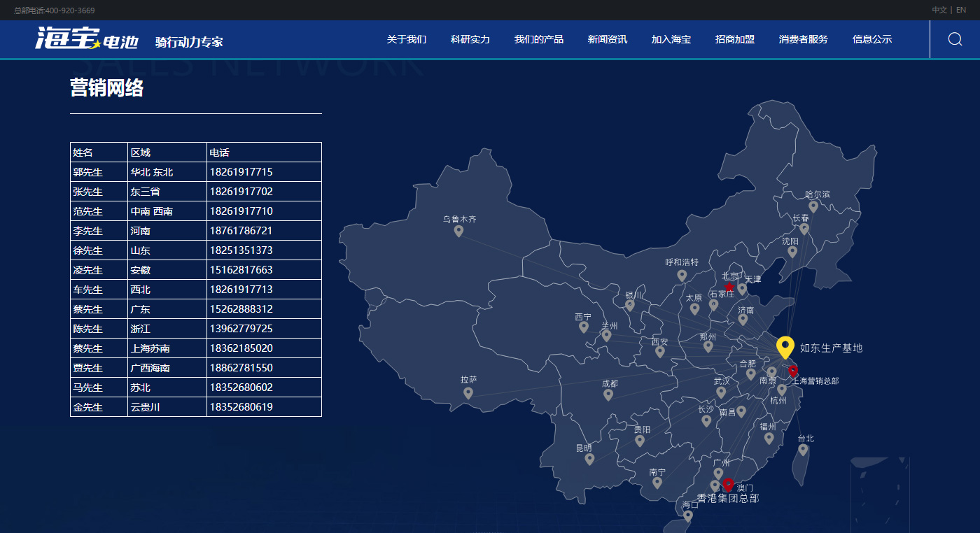Open the 消费者服务 menu item

(803, 39)
